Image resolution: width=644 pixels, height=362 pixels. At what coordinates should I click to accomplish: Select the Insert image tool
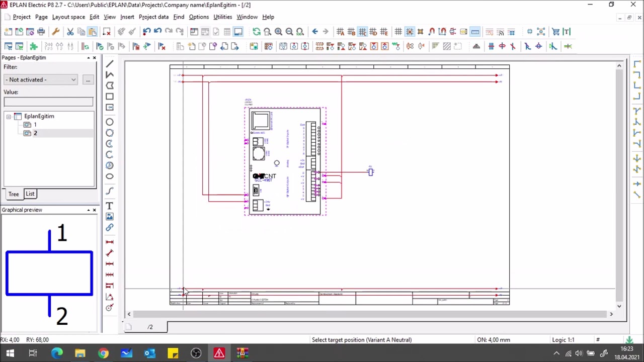tap(110, 217)
